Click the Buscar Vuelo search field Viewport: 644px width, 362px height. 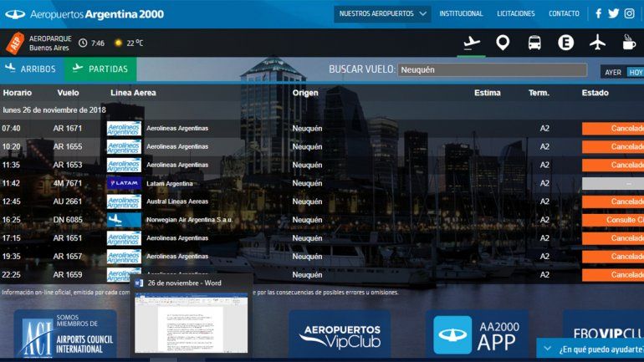point(492,69)
